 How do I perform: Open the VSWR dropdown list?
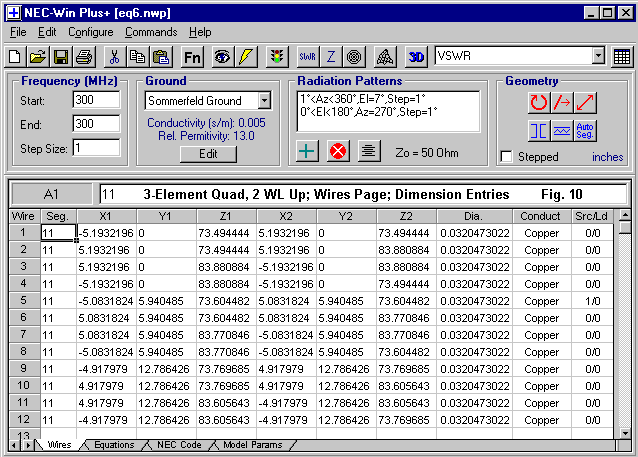598,57
